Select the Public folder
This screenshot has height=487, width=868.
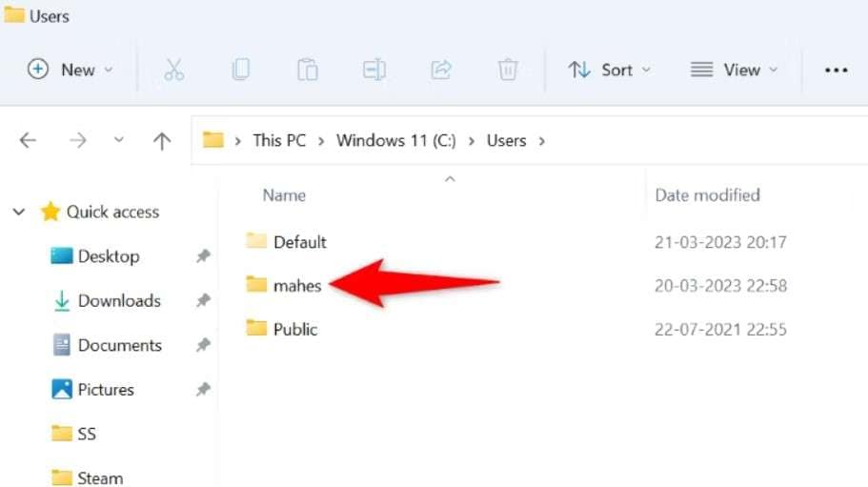coord(295,330)
